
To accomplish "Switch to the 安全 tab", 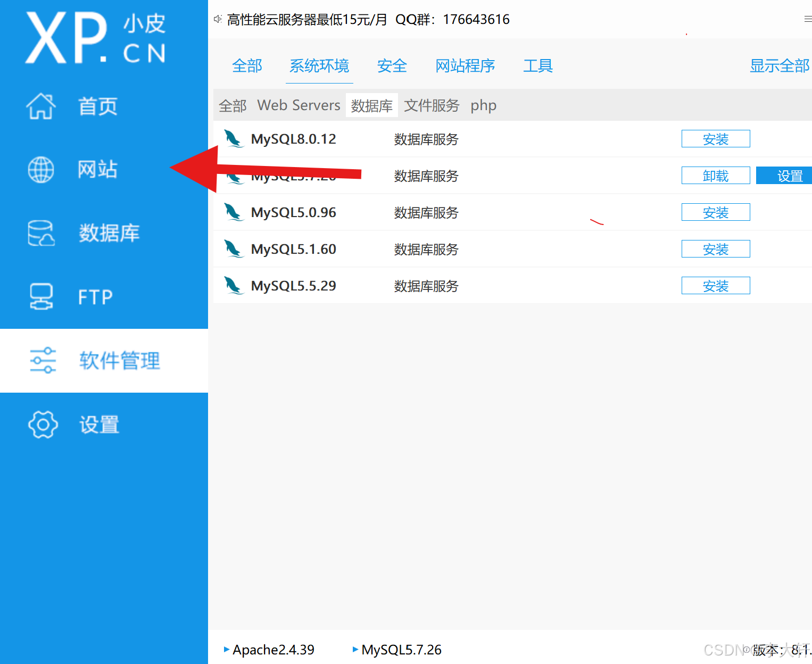I will (392, 66).
